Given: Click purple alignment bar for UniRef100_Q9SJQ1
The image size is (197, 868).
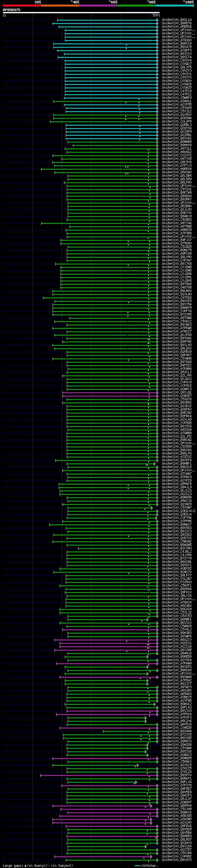Looking at the screenshot, I should point(110,393).
